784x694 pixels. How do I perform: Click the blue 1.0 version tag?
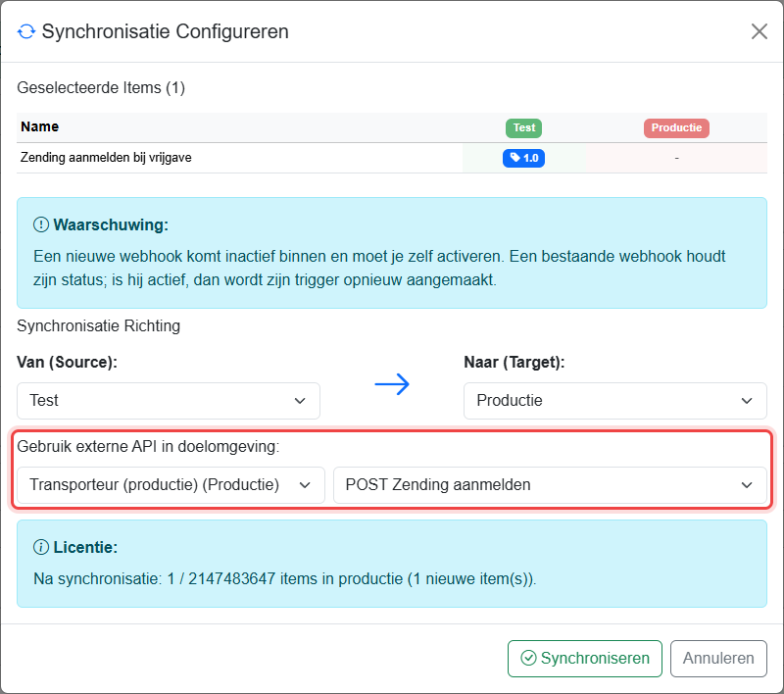point(523,158)
